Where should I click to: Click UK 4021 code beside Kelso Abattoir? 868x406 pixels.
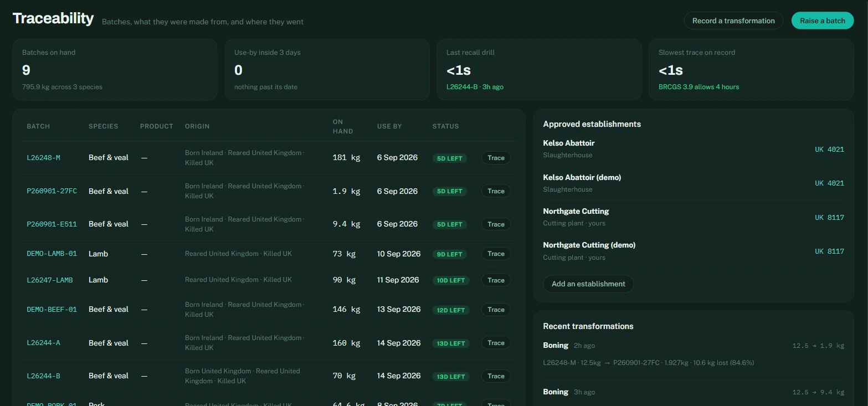coord(829,150)
